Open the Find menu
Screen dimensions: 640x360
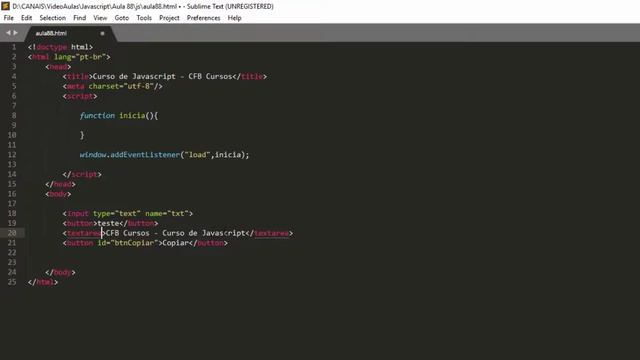coord(80,18)
